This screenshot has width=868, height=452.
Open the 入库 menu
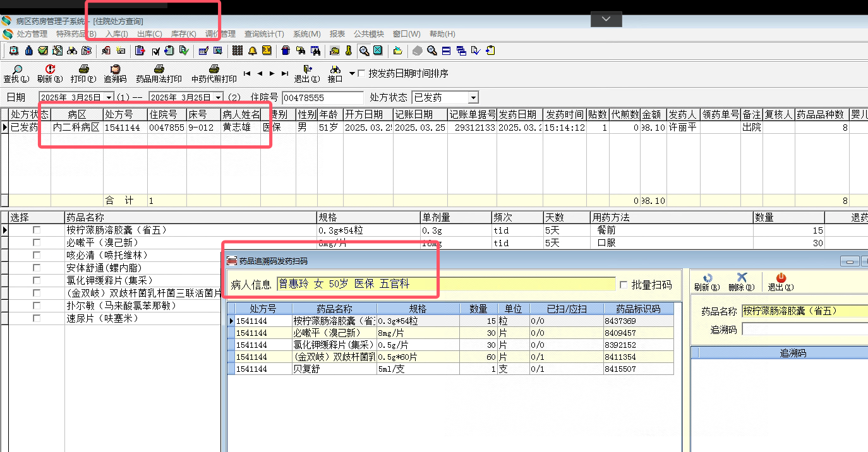click(x=116, y=34)
